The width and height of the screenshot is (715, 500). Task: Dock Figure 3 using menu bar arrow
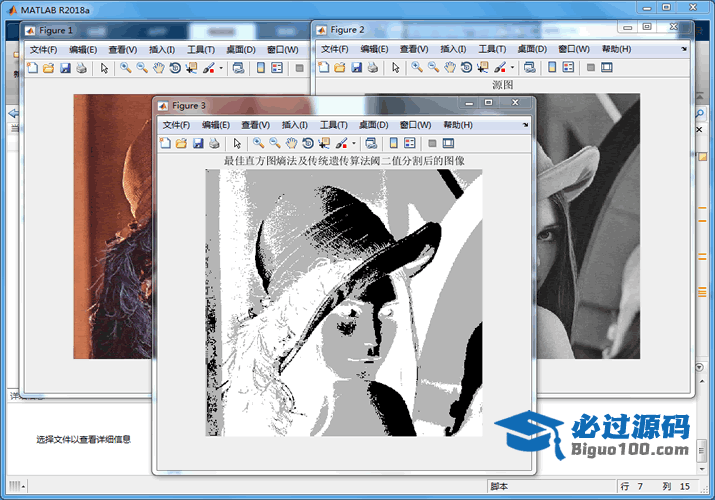pyautogui.click(x=525, y=124)
